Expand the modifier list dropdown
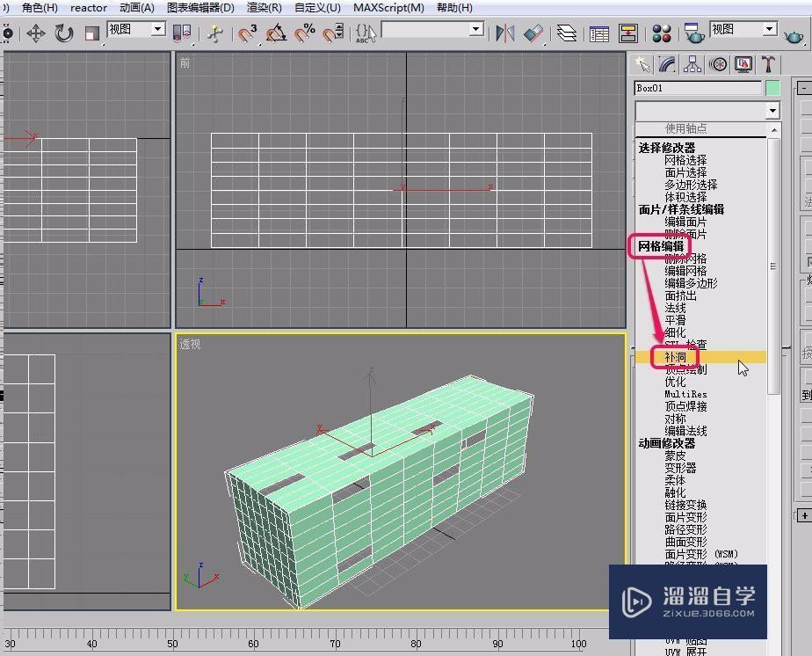The width and height of the screenshot is (812, 656). tap(772, 109)
